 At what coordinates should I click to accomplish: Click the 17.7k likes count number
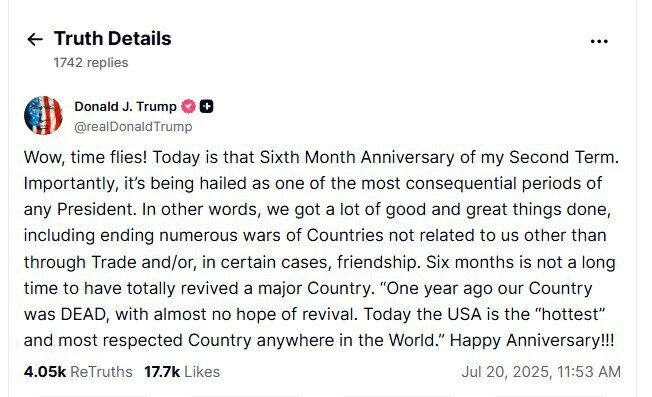[x=162, y=372]
